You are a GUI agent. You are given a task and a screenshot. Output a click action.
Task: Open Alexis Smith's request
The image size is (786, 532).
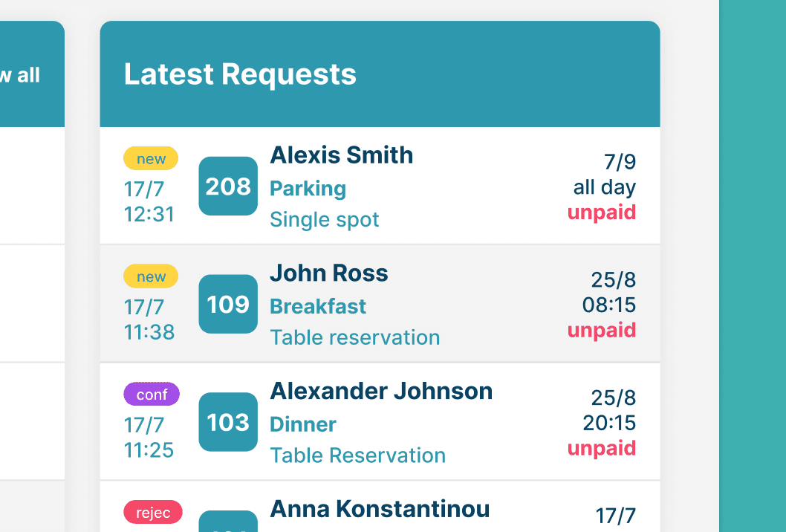(341, 155)
